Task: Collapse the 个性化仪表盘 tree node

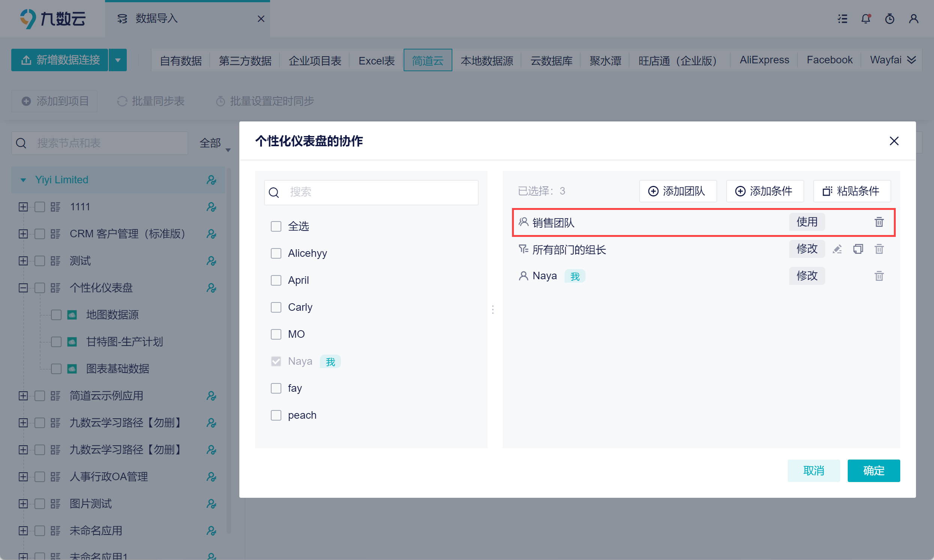Action: click(x=23, y=288)
